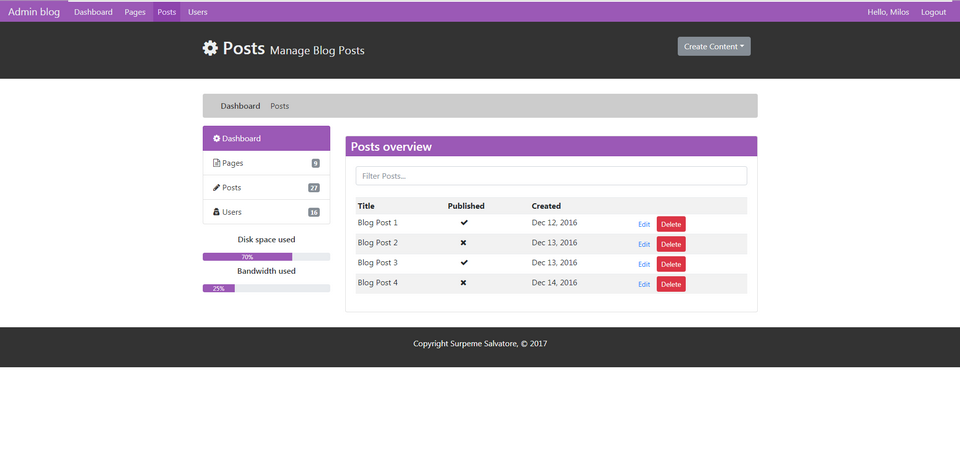This screenshot has width=960, height=475.
Task: Edit Blog Post 2
Action: [x=644, y=244]
